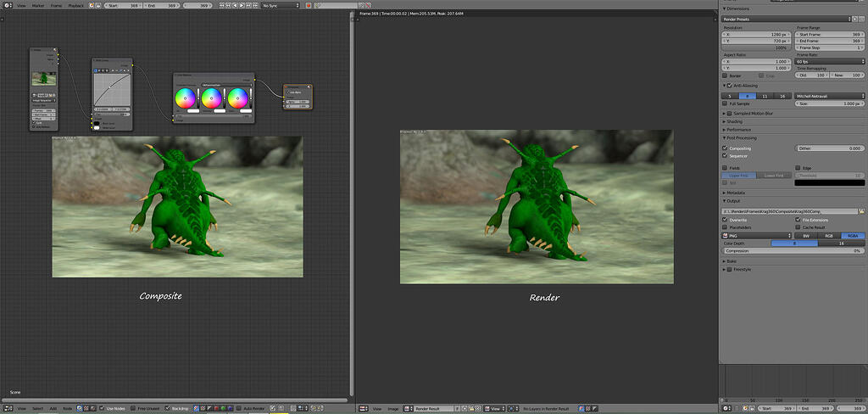Image resolution: width=868 pixels, height=414 pixels.
Task: Click the delete keyframe icon in timeline
Action: click(369, 5)
